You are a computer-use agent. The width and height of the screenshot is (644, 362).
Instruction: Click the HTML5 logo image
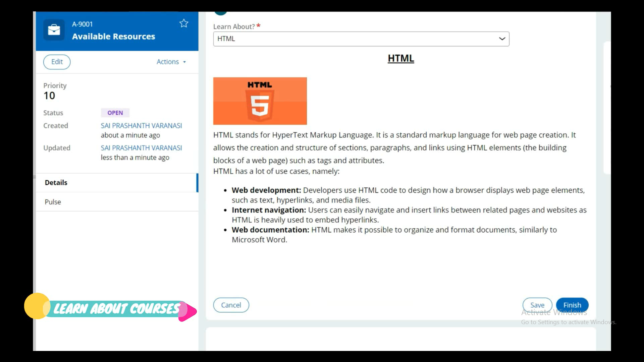pos(260,101)
